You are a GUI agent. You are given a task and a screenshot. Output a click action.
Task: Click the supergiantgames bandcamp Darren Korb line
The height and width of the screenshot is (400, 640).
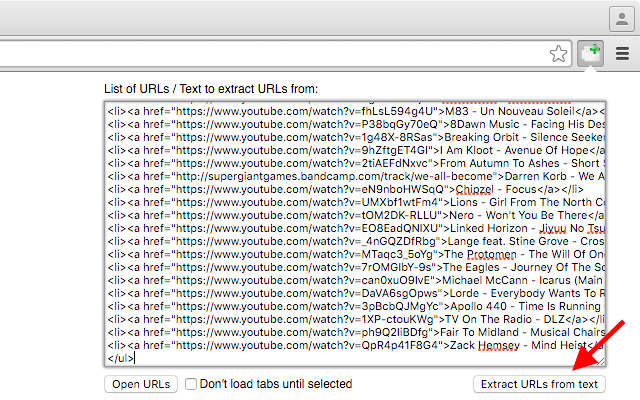pyautogui.click(x=356, y=176)
